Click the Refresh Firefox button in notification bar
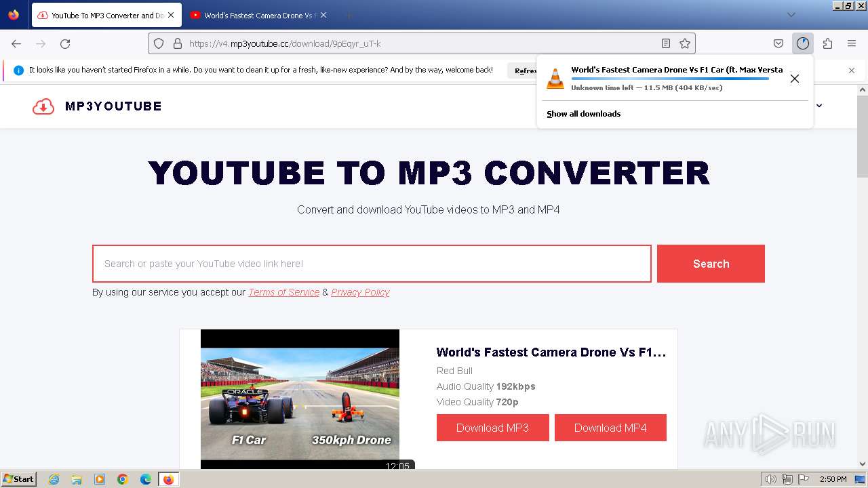The image size is (868, 488). (x=524, y=70)
